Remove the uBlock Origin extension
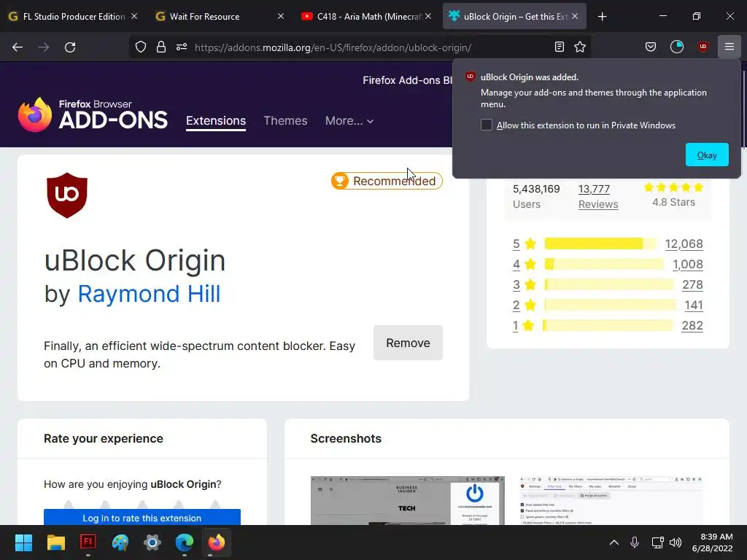The height and width of the screenshot is (560, 747). 408,343
